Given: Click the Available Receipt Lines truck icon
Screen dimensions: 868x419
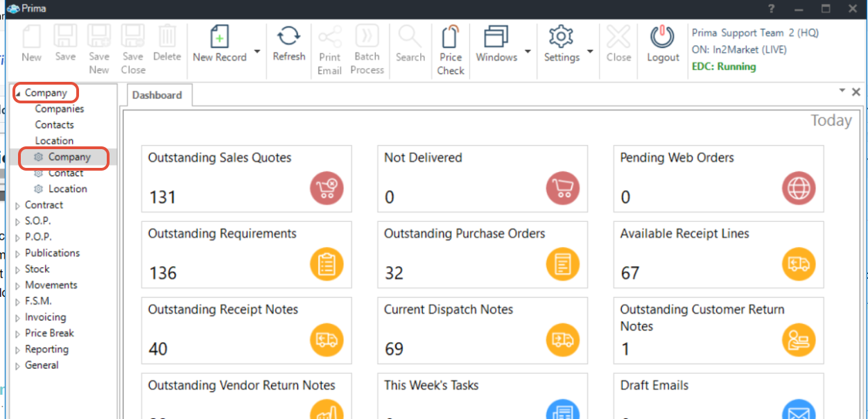Looking at the screenshot, I should tap(799, 264).
